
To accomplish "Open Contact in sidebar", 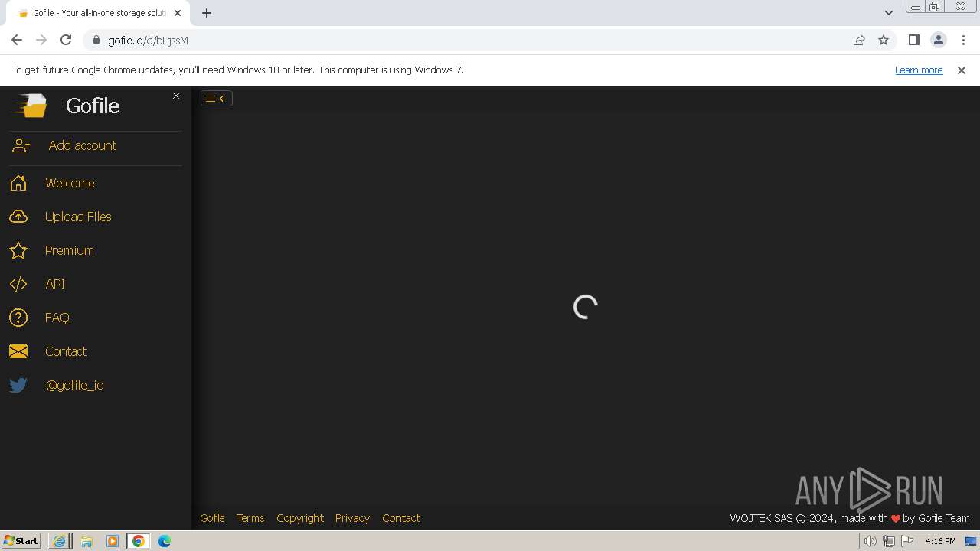I will click(x=66, y=351).
